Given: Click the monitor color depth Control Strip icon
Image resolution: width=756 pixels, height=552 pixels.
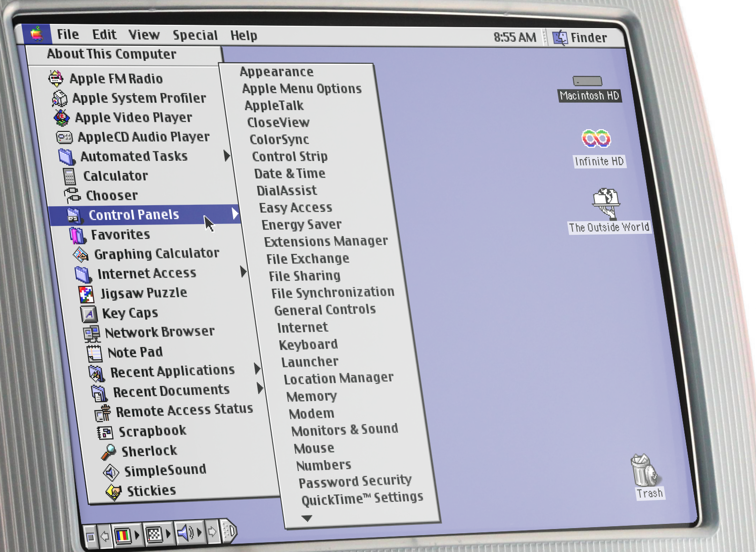Looking at the screenshot, I should (x=123, y=535).
